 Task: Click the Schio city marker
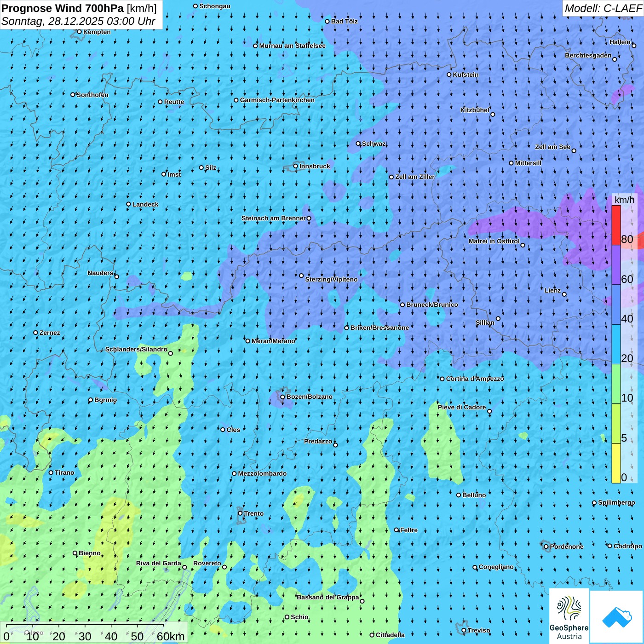[x=287, y=617]
